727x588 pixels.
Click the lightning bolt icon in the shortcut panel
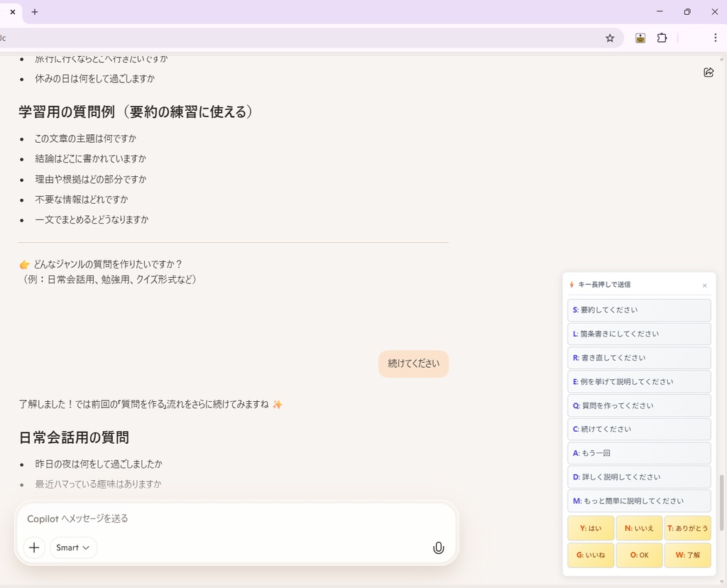point(572,285)
